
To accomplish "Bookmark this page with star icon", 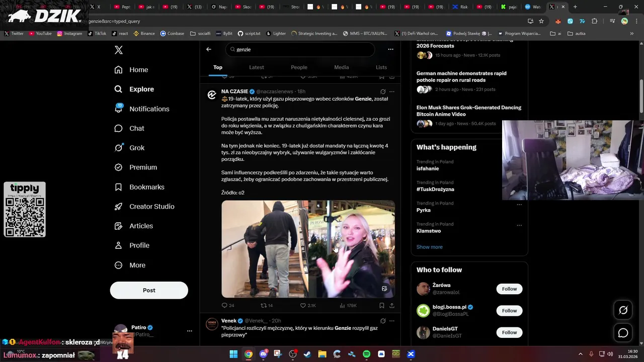I will tap(541, 21).
